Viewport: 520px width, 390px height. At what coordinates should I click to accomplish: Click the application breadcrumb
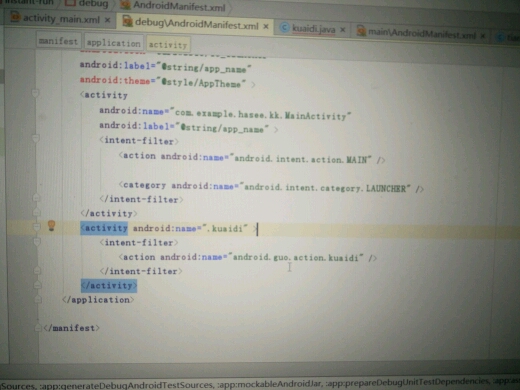113,43
